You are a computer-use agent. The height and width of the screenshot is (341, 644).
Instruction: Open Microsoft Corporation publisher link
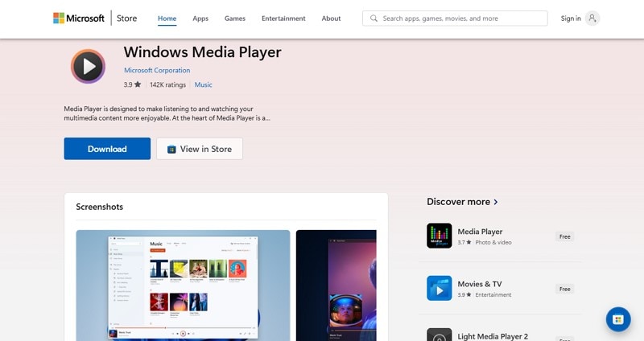click(x=157, y=70)
